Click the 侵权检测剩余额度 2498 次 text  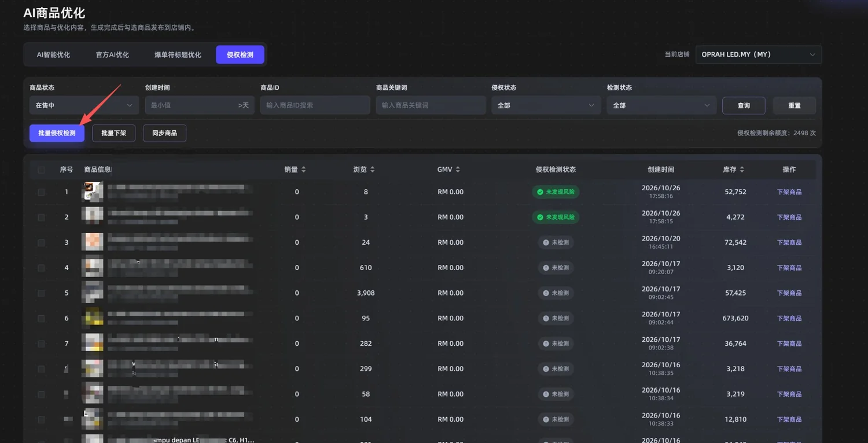pos(777,133)
